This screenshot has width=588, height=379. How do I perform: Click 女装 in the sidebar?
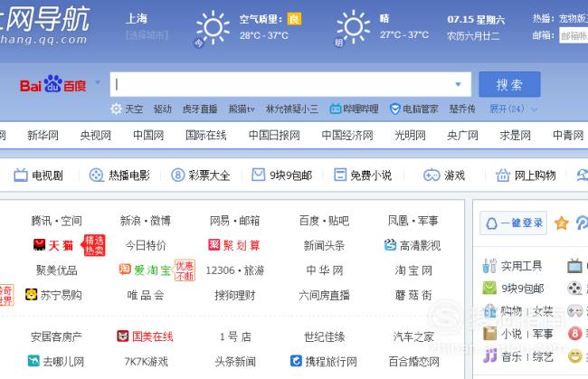542,311
